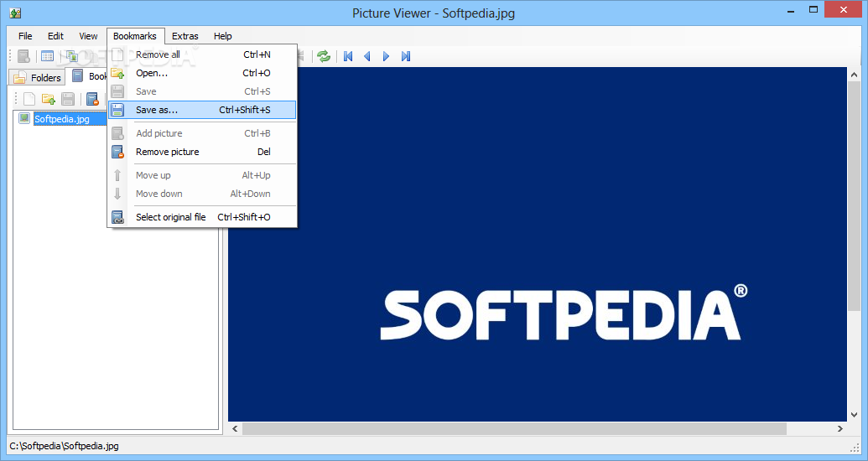
Task: Click the Softpedia.jpg file thumbnail icon
Action: click(x=24, y=118)
